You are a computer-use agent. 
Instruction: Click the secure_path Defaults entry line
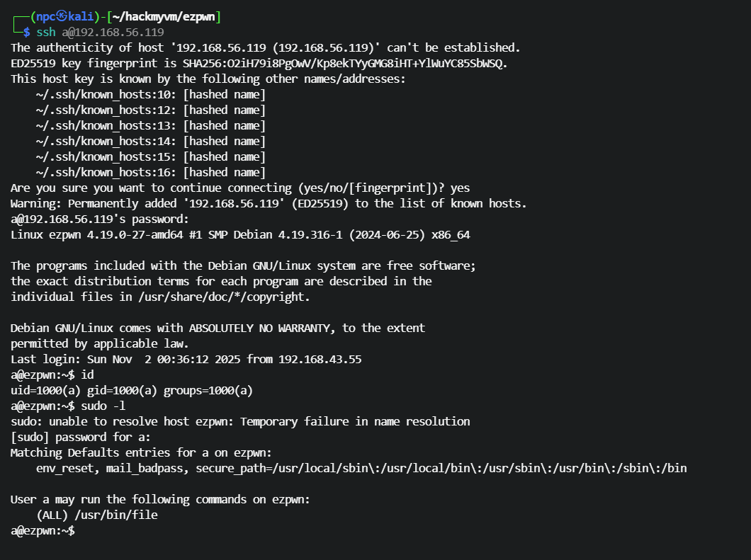(361, 468)
